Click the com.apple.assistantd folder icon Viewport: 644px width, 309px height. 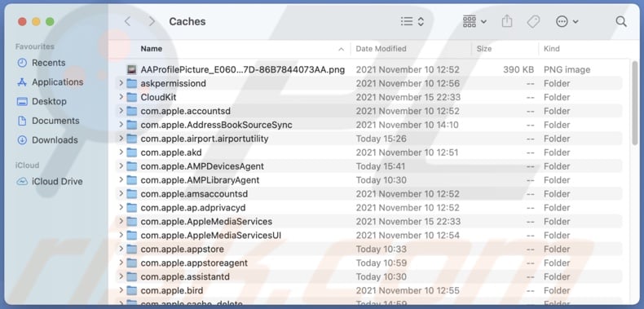click(131, 277)
